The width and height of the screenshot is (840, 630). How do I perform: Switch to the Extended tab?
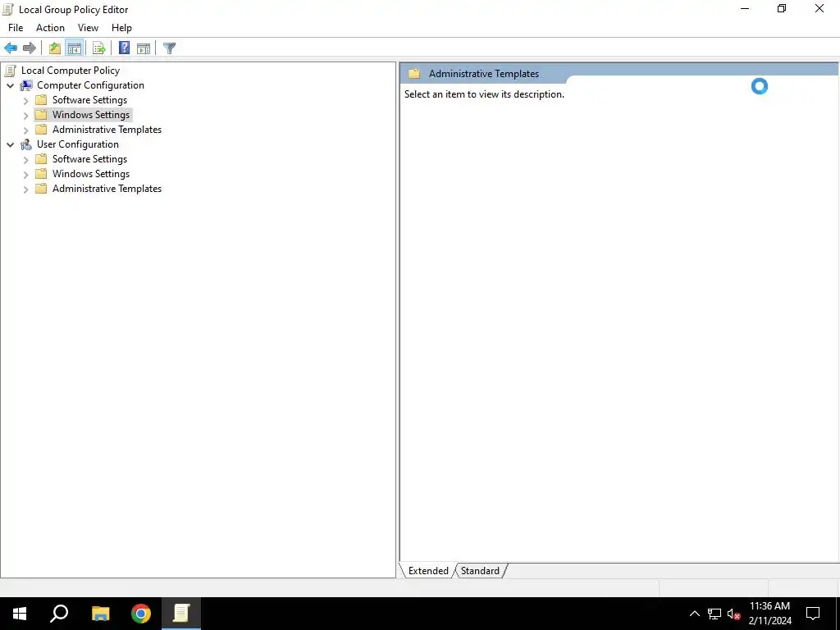(x=428, y=571)
